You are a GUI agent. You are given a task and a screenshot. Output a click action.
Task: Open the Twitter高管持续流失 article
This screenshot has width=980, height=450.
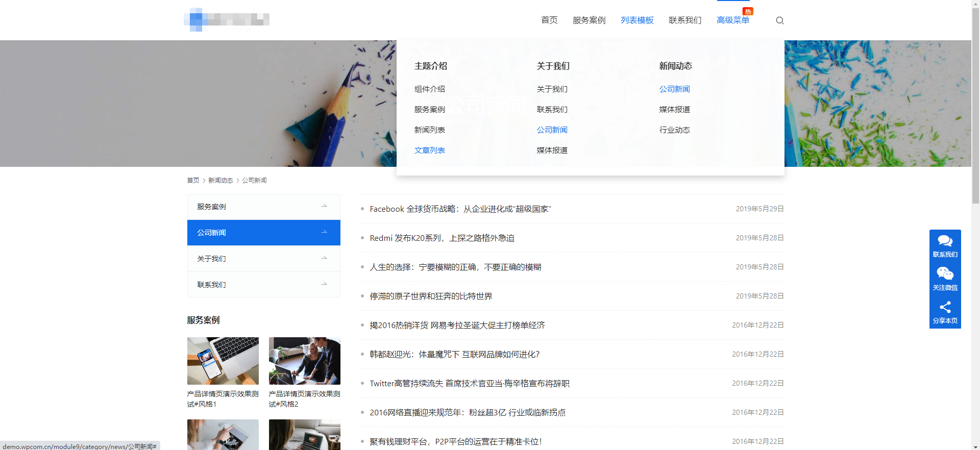tap(470, 383)
